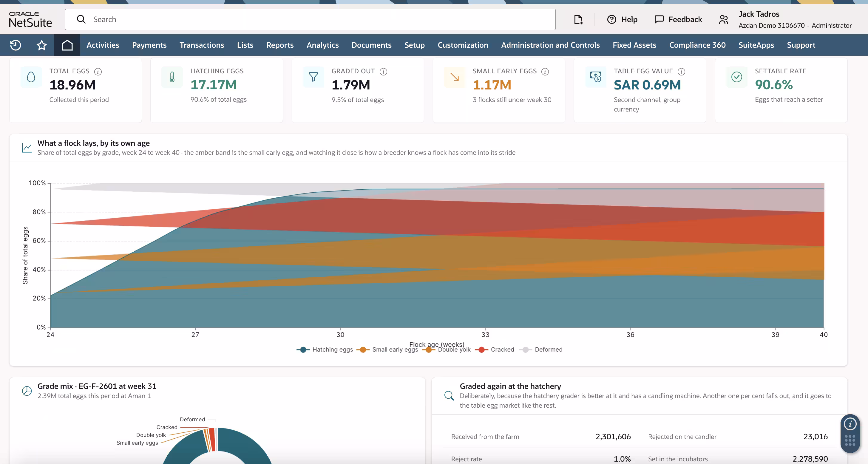
Task: Open the floating info assistant button
Action: 850,424
